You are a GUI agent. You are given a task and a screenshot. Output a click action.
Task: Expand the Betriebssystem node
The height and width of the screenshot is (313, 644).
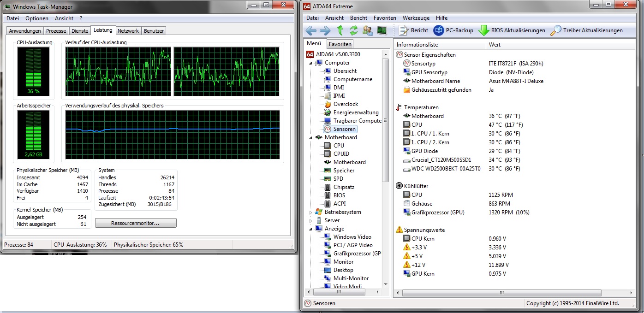point(310,212)
